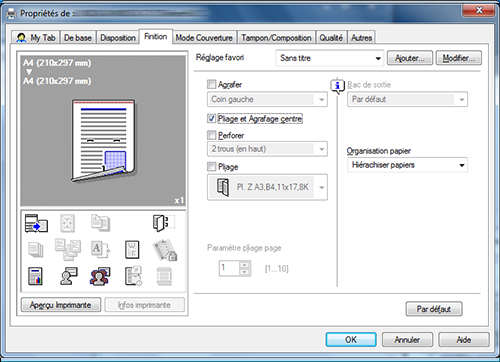Click the Z-fold icon in Pliage dropdown
The image size is (500, 362).
(223, 187)
